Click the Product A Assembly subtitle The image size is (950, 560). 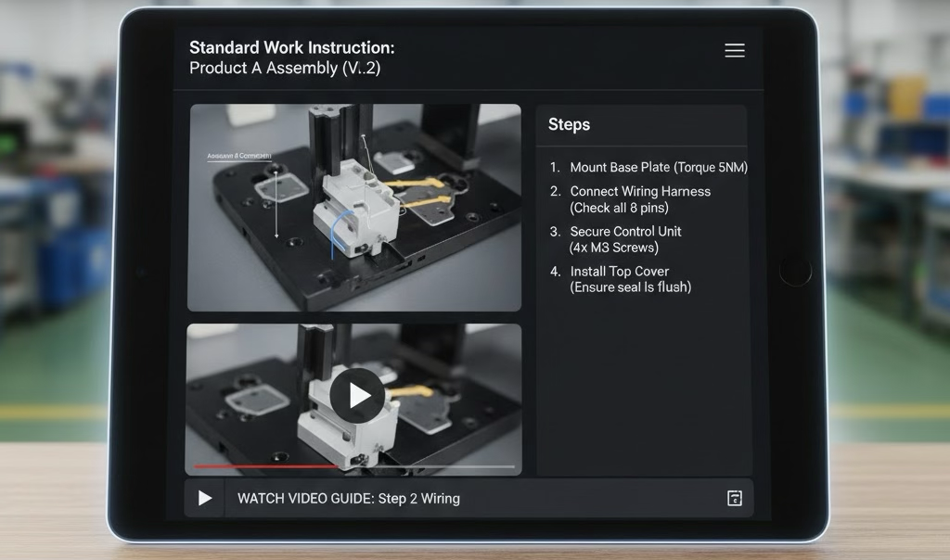click(285, 68)
